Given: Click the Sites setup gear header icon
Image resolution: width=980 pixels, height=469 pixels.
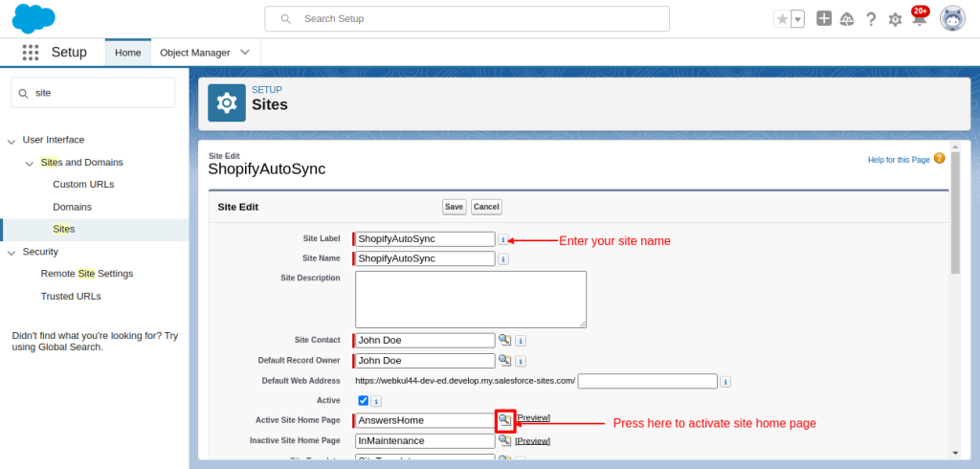Looking at the screenshot, I should (227, 102).
